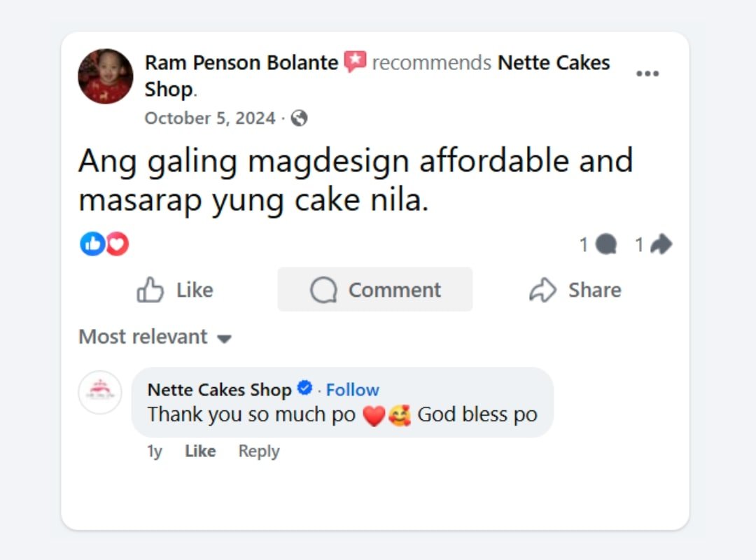Click the public globe privacy icon
The width and height of the screenshot is (756, 560).
(300, 118)
